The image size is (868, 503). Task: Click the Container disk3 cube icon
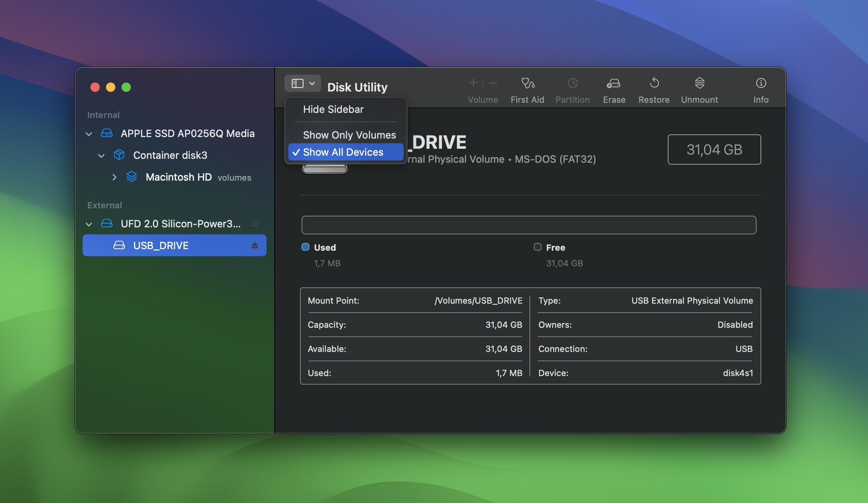pos(119,155)
